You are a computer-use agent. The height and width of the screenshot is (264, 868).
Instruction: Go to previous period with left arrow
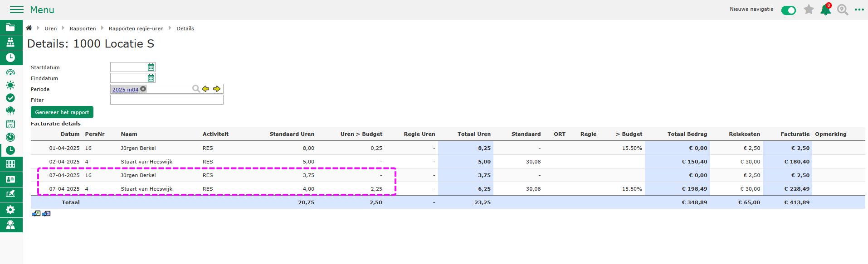click(206, 89)
